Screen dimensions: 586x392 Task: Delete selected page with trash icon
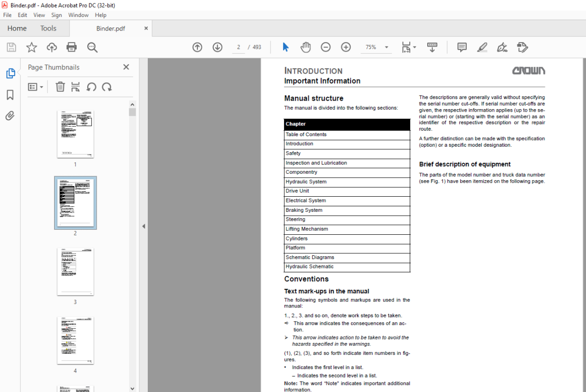pyautogui.click(x=60, y=87)
